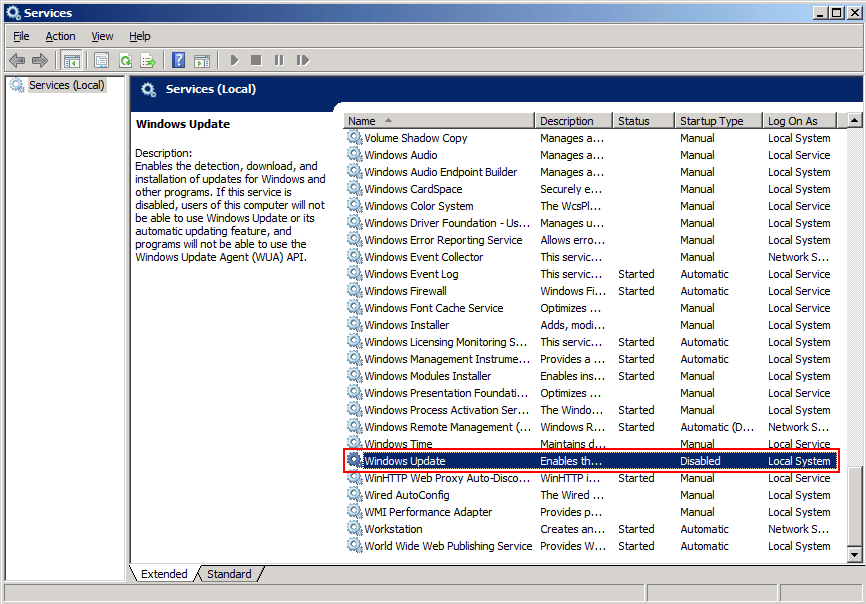866x604 pixels.
Task: Select the Windows Driver Foundation service row
Action: 591,223
